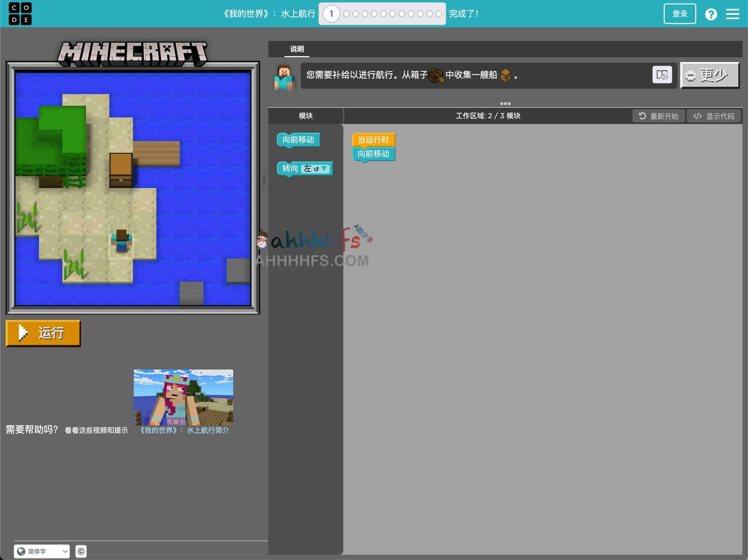Collapse the instructions with the 更少 button

click(710, 75)
